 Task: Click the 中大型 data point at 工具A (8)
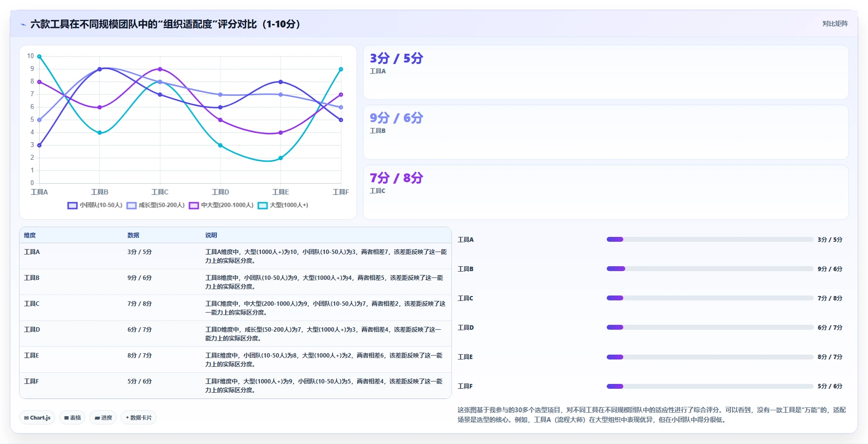click(40, 82)
